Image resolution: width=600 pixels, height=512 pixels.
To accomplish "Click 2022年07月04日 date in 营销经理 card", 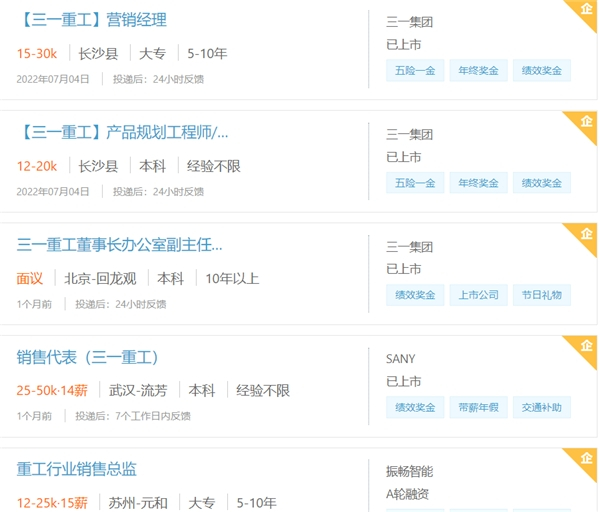I will click(53, 79).
